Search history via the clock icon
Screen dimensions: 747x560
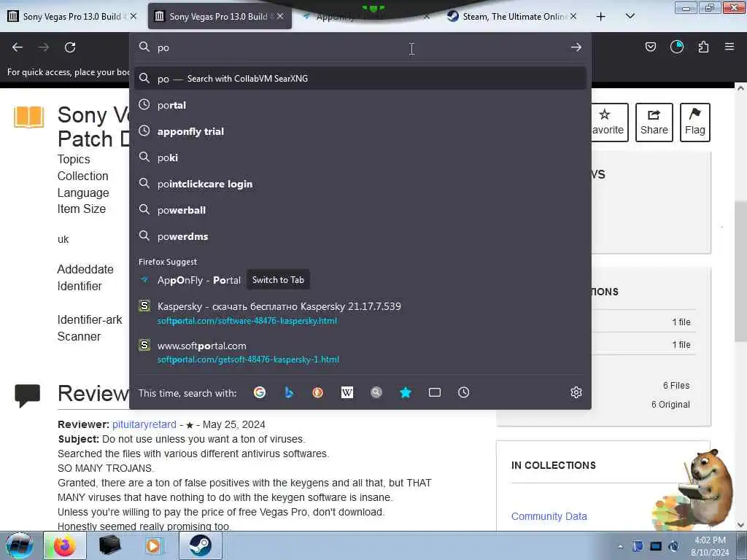point(463,392)
